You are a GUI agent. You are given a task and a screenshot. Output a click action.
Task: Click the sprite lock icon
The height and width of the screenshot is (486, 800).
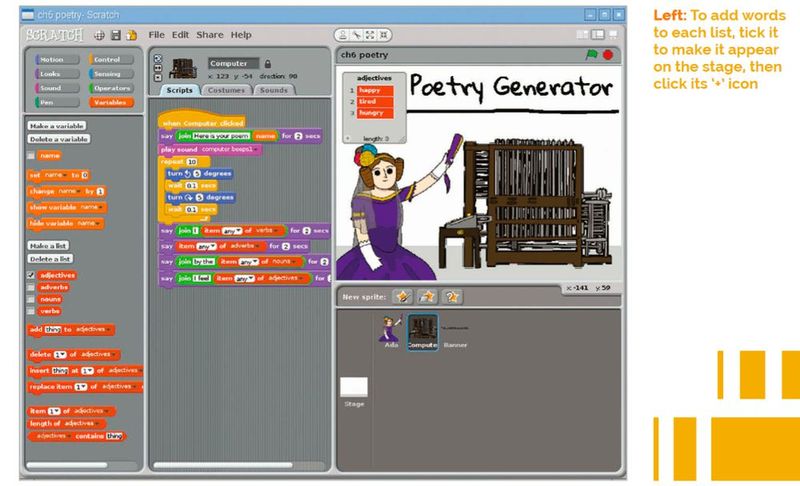point(268,64)
